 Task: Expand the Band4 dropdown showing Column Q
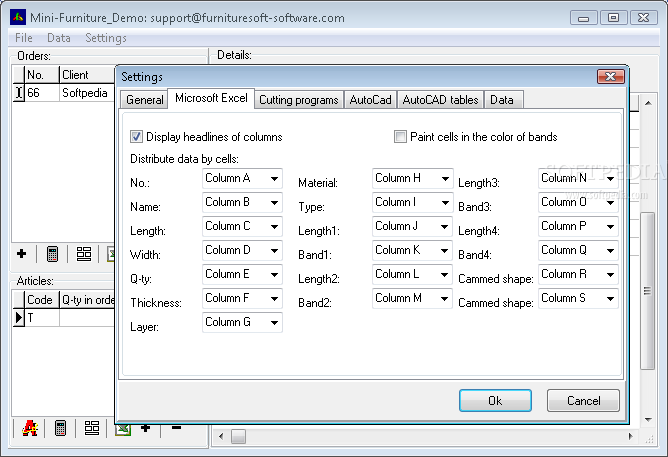tap(578, 250)
